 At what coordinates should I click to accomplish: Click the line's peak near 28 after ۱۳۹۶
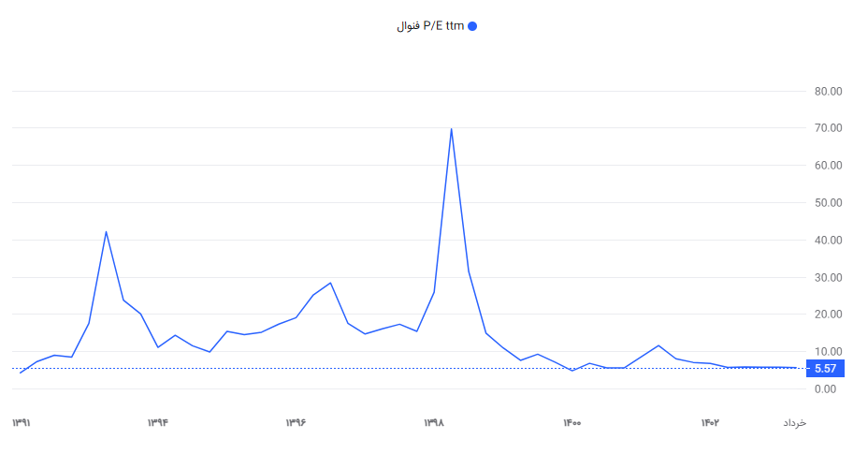(330, 283)
